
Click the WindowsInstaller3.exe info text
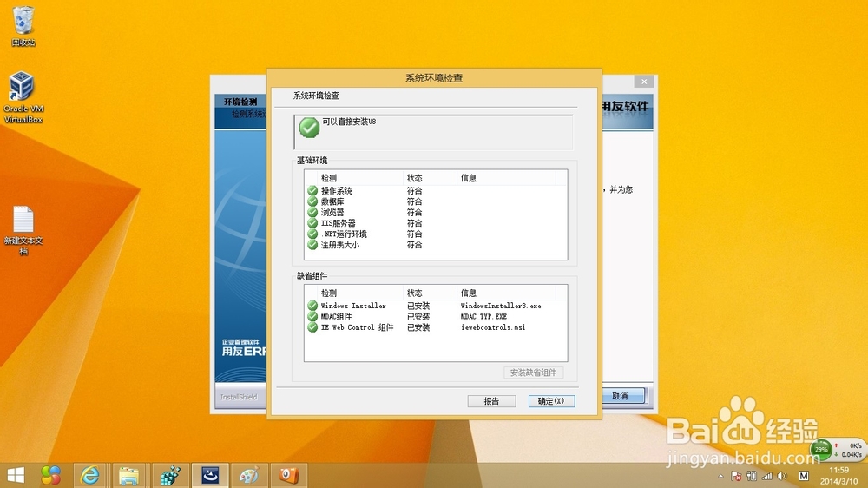click(x=501, y=306)
